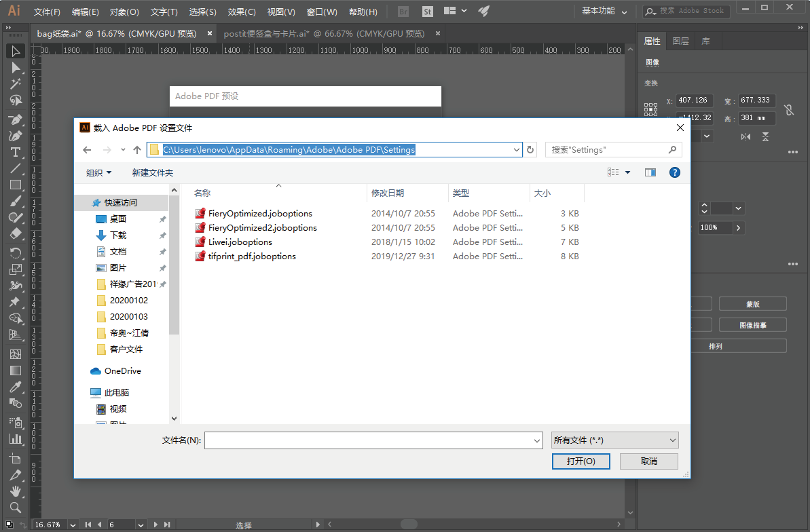
Task: Click the 图像描摹 button
Action: click(x=753, y=325)
